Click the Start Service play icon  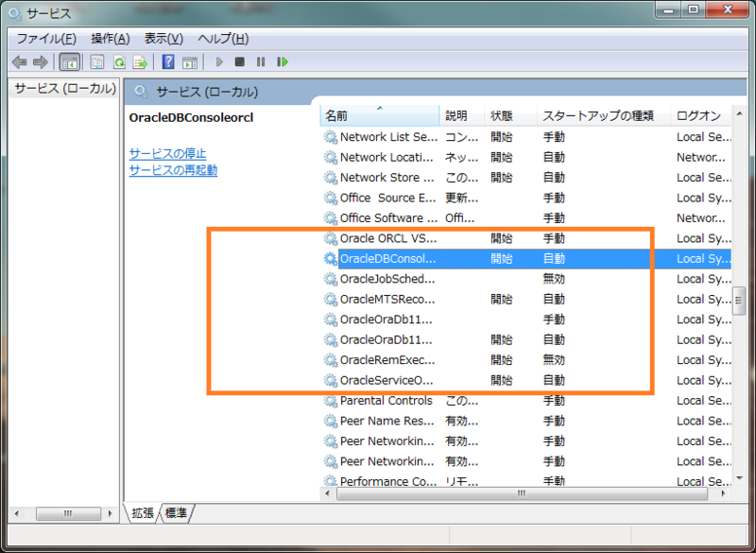click(x=219, y=61)
